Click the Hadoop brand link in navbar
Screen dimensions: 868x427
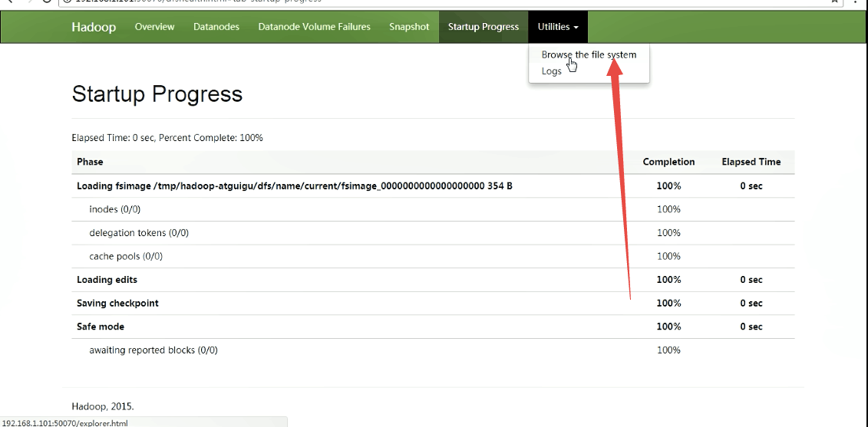click(94, 27)
